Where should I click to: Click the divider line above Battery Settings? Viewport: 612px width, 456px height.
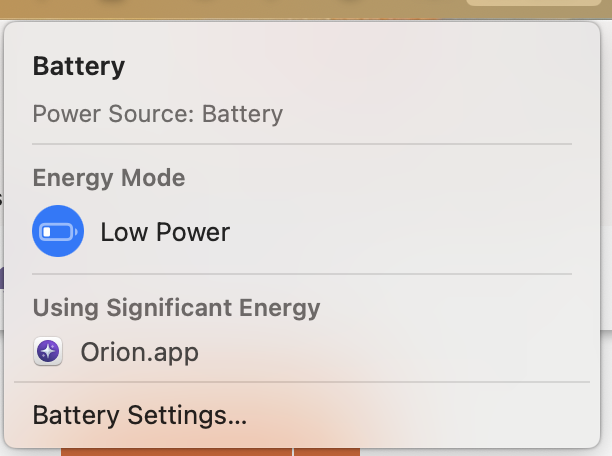pos(300,381)
